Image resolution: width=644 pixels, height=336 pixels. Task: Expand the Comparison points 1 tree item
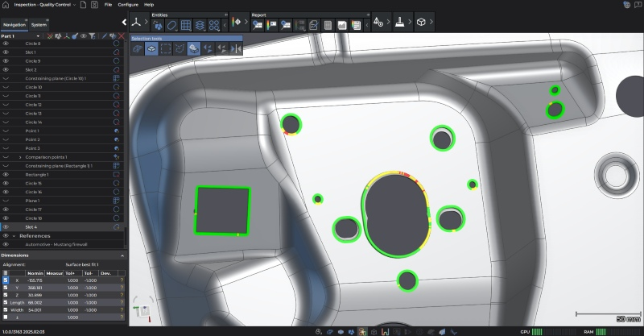(x=20, y=156)
